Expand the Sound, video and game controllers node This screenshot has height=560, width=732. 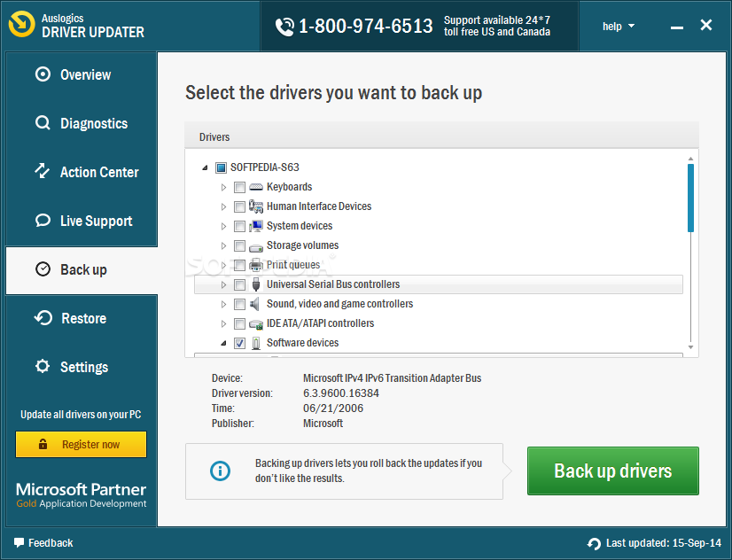223,304
